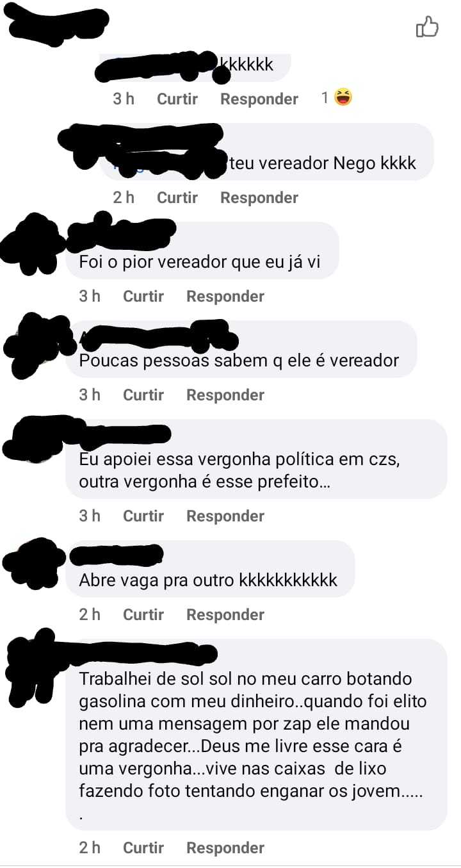This screenshot has width=461, height=868.
Task: Click Responder under the 'Trabalhei de sol' comment
Action: tap(225, 848)
